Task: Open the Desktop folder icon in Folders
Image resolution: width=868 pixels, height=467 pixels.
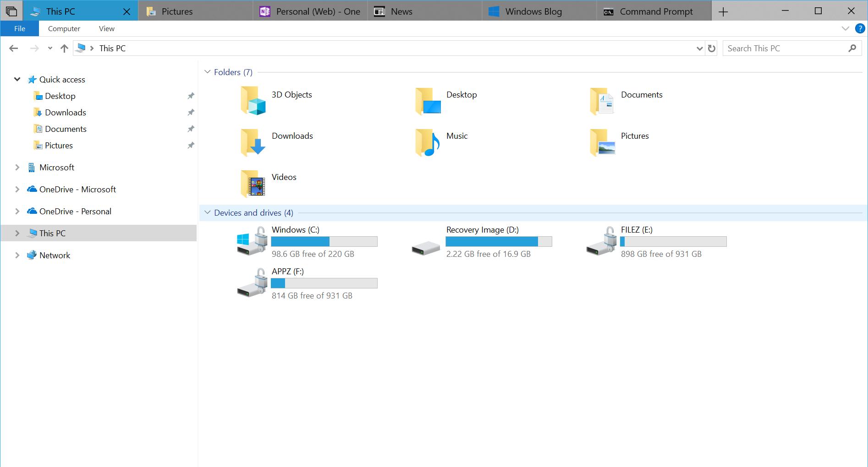Action: click(428, 101)
